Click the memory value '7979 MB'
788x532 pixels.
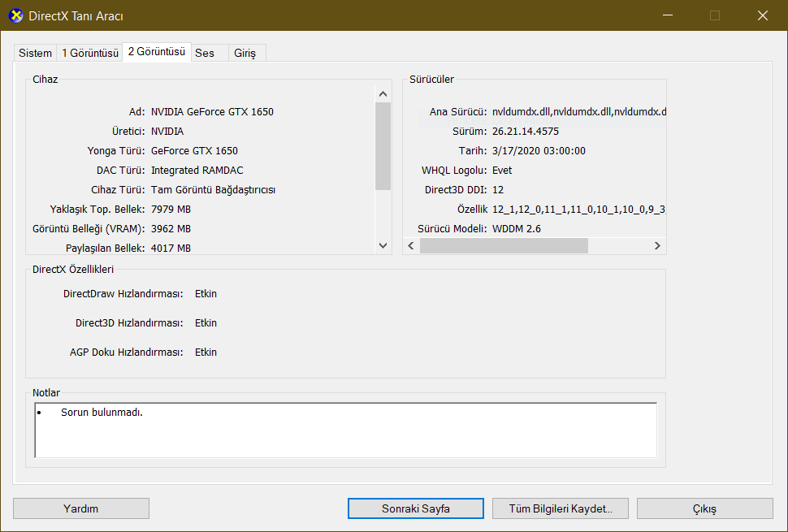coord(171,209)
